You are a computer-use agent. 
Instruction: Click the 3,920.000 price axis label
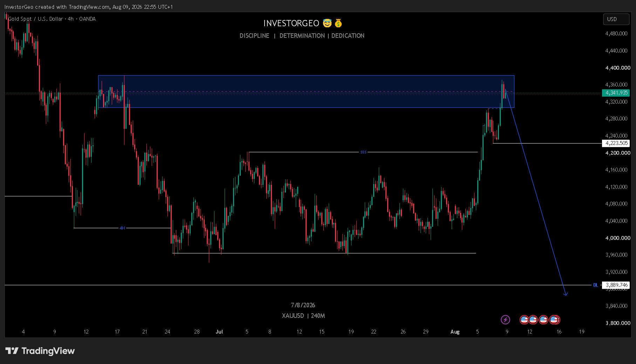pyautogui.click(x=616, y=272)
